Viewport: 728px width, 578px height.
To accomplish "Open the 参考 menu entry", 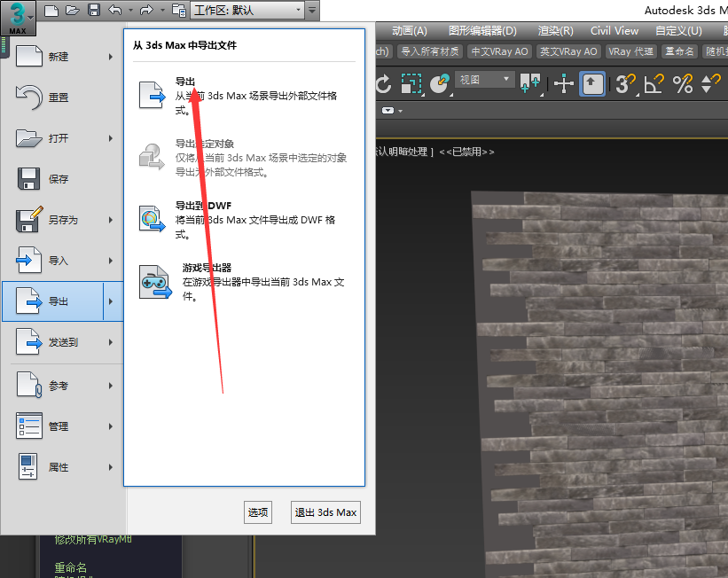I will [63, 386].
